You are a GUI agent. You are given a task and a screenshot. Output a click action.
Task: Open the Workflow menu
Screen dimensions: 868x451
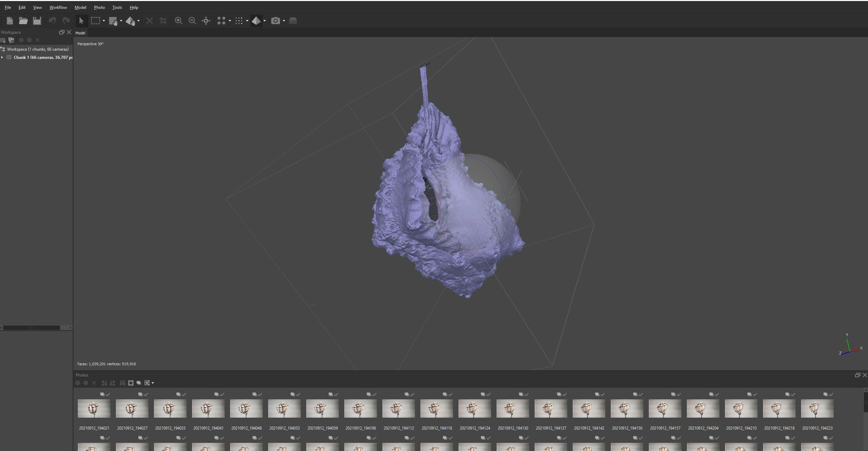coord(58,7)
